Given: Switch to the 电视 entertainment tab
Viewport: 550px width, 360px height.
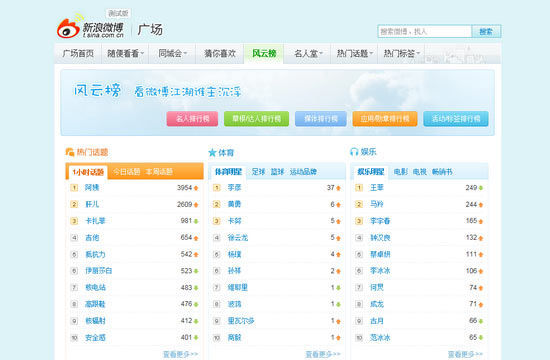Looking at the screenshot, I should (420, 172).
